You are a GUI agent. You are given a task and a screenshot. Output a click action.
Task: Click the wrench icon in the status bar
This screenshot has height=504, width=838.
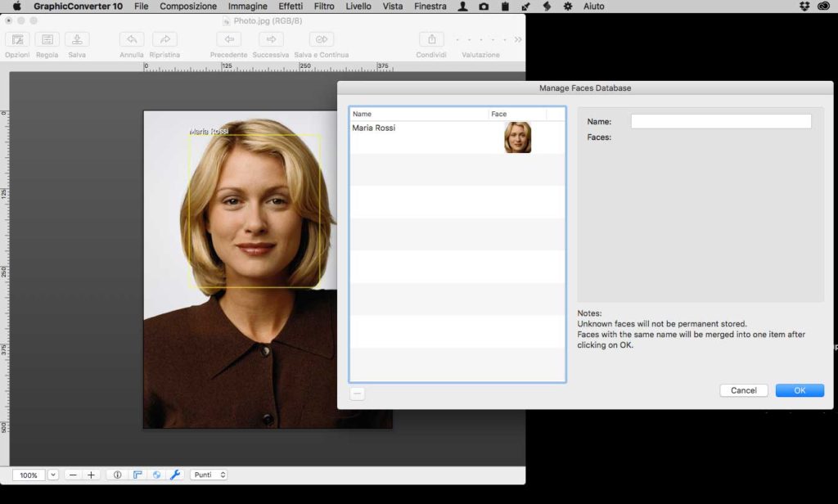[x=175, y=475]
